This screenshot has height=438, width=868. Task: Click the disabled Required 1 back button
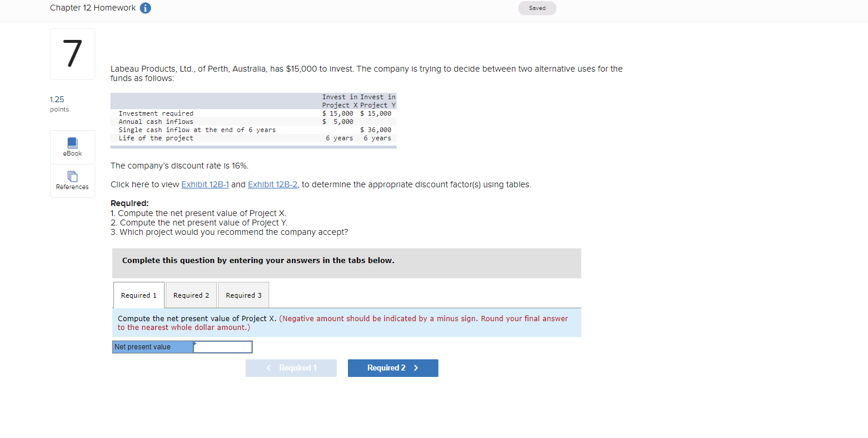point(291,368)
